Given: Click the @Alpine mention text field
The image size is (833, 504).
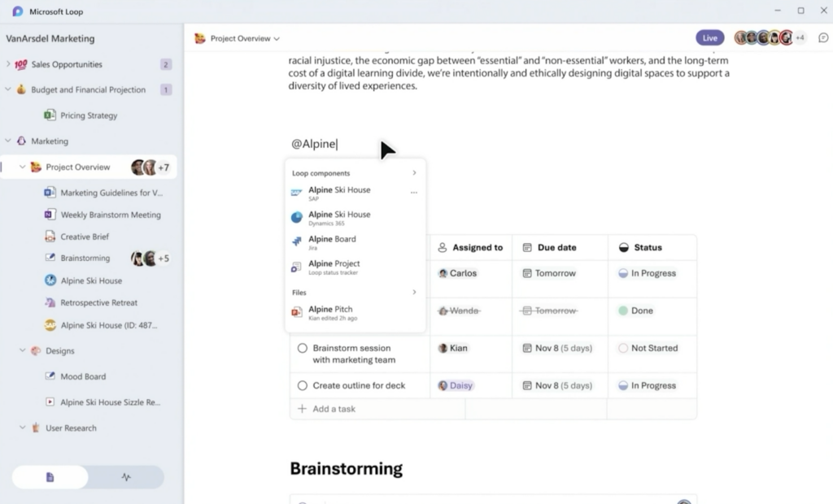Looking at the screenshot, I should click(x=314, y=144).
